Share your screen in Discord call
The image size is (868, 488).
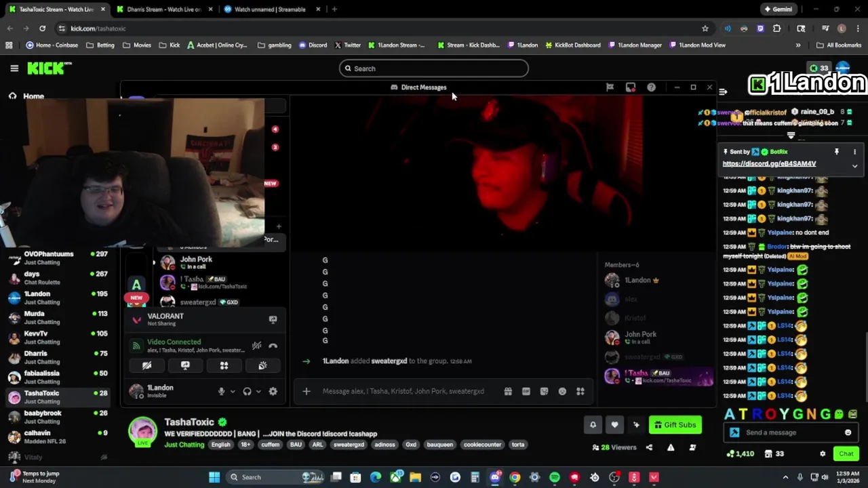(x=185, y=365)
